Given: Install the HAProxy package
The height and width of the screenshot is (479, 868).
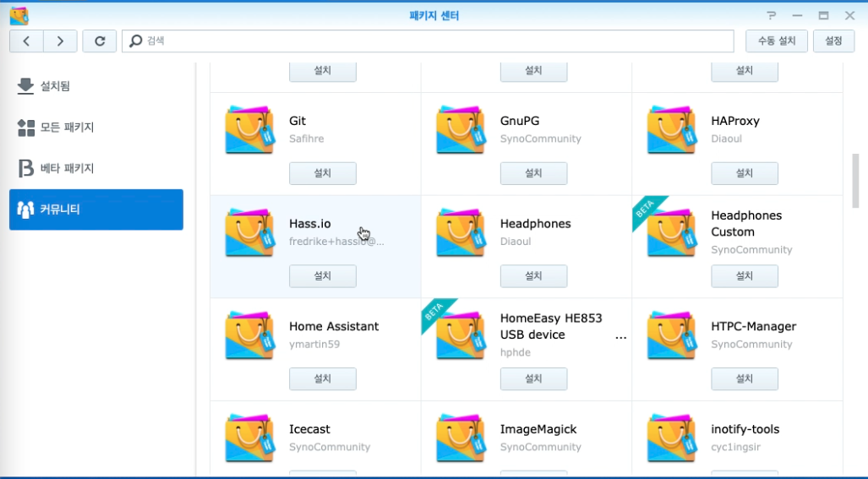Looking at the screenshot, I should coord(745,173).
